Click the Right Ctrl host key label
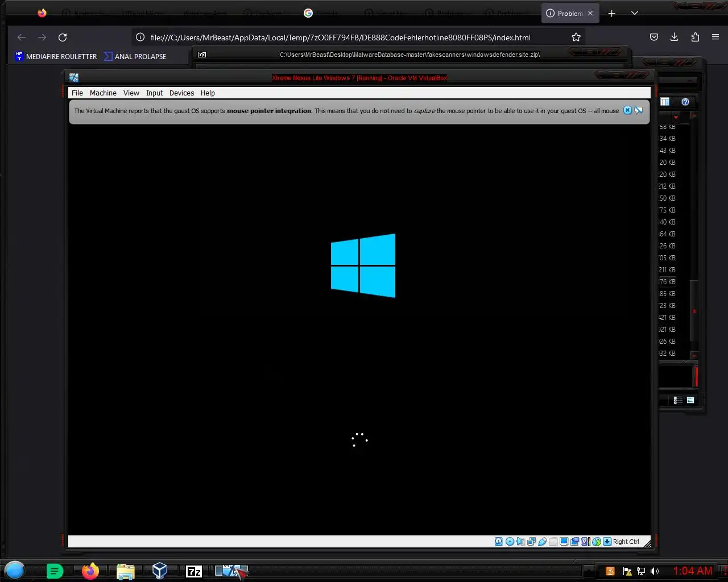This screenshot has width=728, height=582. tap(626, 542)
